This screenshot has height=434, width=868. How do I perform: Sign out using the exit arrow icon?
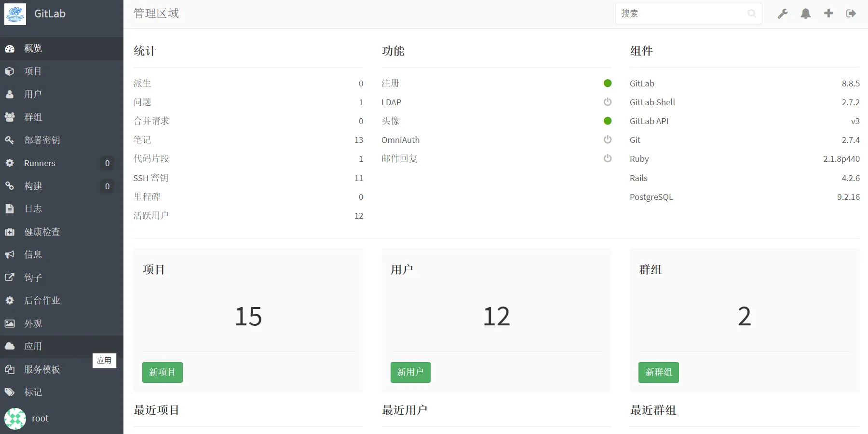(x=851, y=14)
